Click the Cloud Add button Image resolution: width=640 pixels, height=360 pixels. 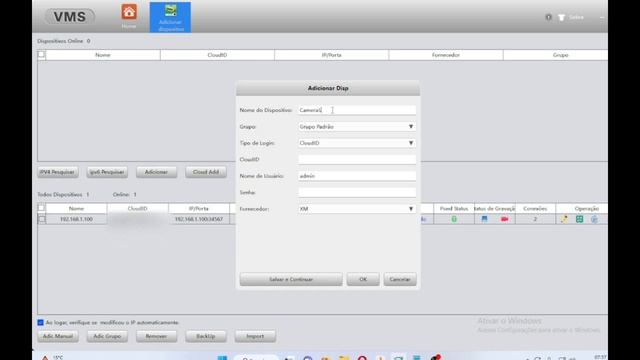[x=206, y=172]
